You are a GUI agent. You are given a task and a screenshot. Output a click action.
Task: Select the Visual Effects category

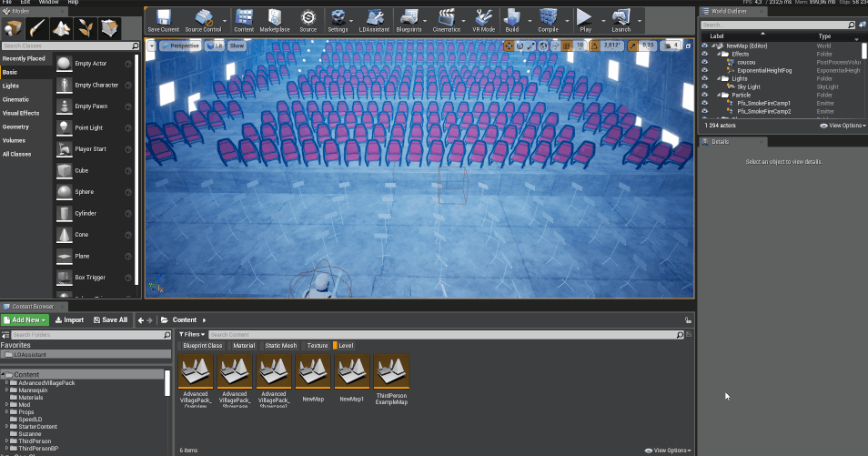click(21, 113)
